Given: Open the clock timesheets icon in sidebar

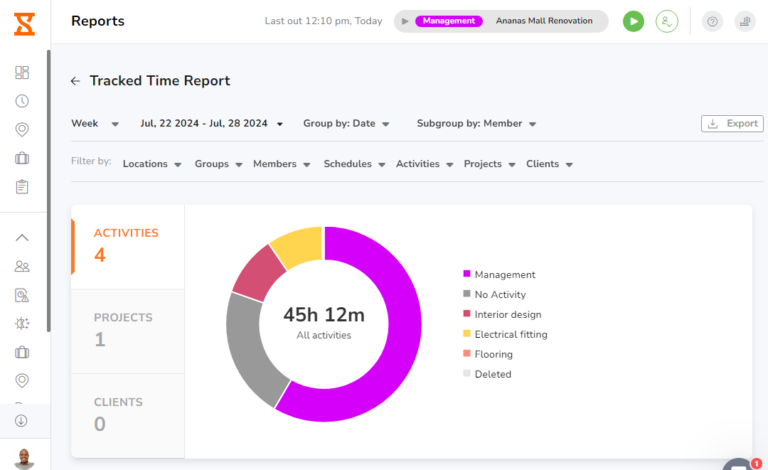Looking at the screenshot, I should coord(22,101).
